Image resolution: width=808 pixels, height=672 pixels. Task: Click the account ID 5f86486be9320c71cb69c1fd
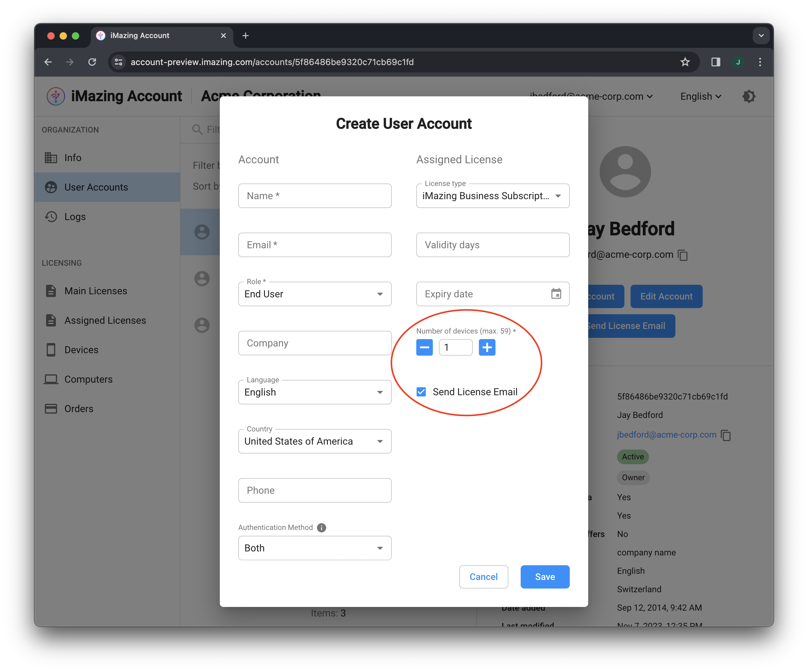click(672, 396)
